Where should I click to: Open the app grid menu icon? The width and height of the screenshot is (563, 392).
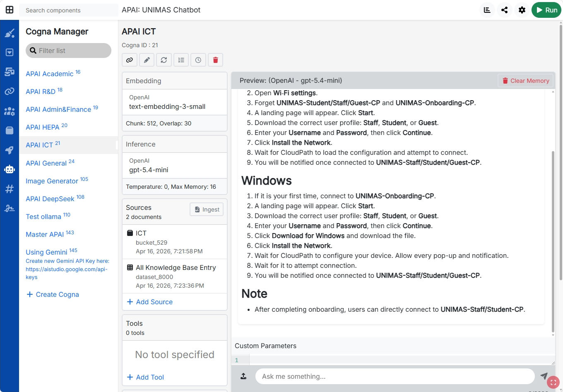[x=10, y=10]
